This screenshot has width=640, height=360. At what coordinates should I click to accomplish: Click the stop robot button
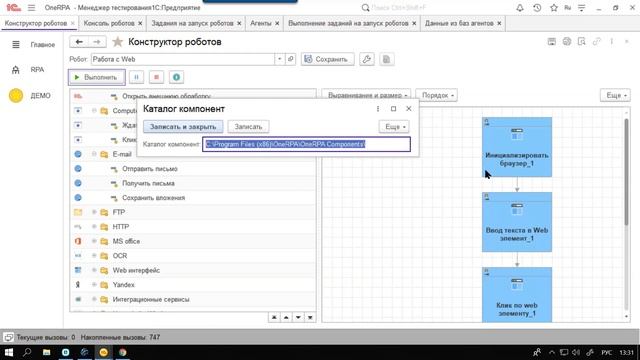click(x=156, y=77)
